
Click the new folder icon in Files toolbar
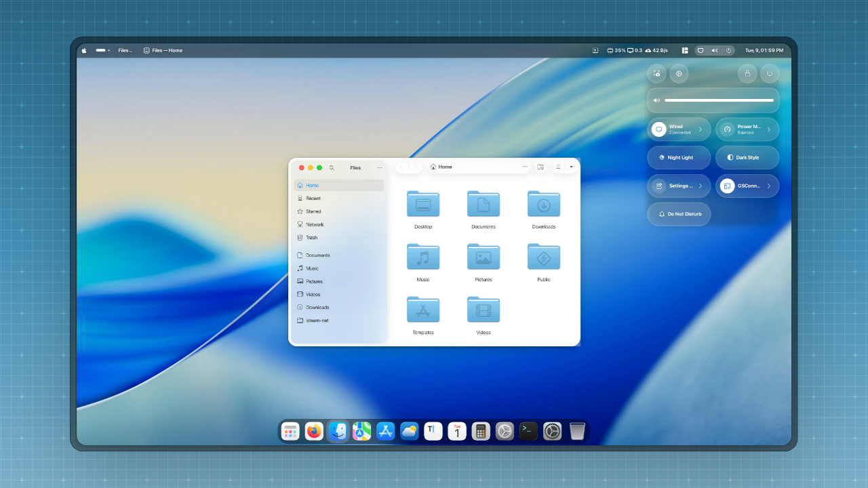click(x=540, y=167)
